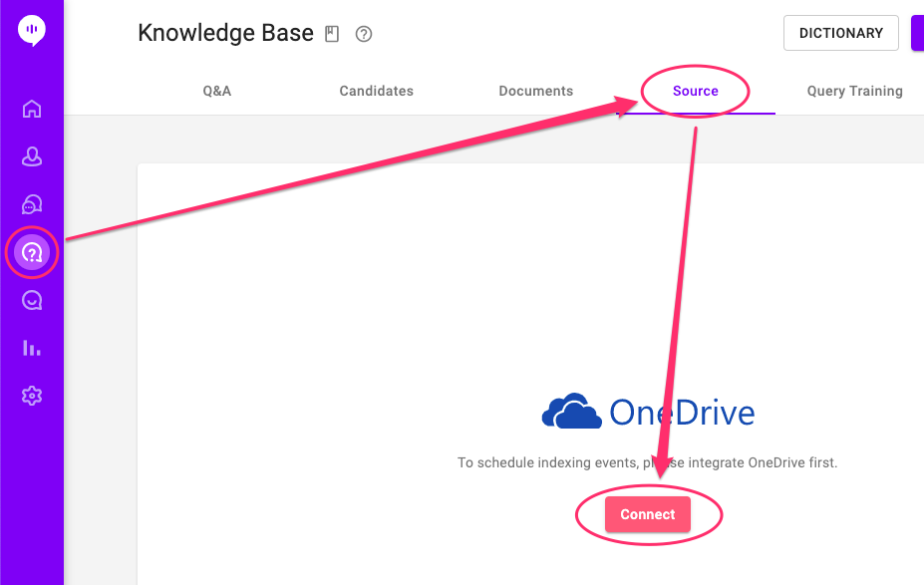Click the OneDrive logo

coord(648,412)
